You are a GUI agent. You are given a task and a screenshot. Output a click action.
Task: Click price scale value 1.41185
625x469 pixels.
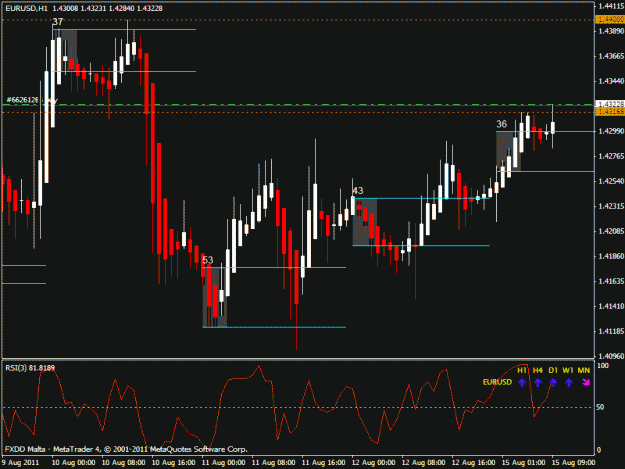pos(611,331)
